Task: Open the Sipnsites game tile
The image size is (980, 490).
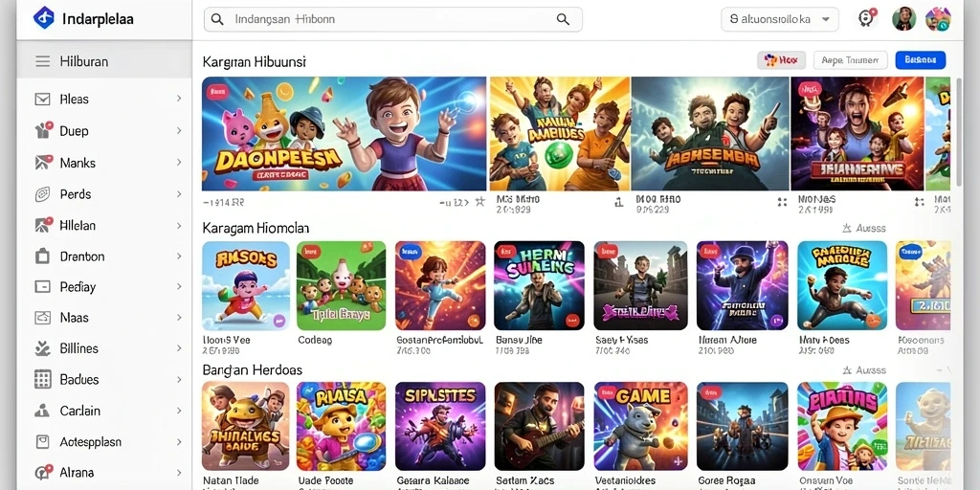Action: point(440,426)
